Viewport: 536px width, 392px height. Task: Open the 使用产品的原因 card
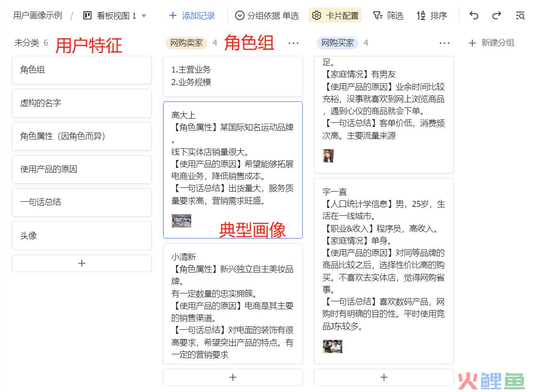tap(82, 169)
